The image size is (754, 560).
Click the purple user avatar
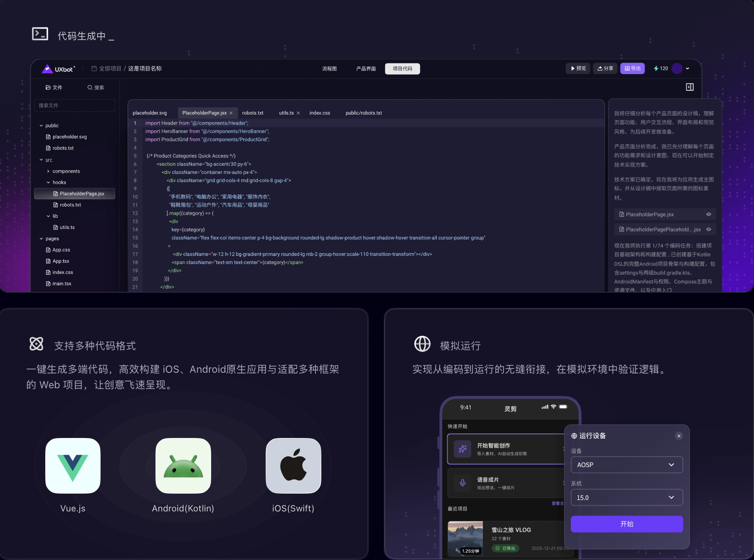point(677,69)
